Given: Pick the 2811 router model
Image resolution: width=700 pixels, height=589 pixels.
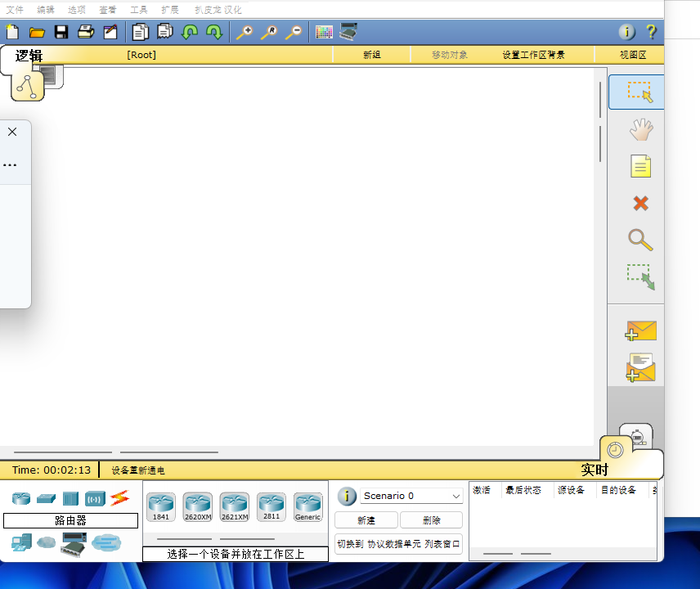Looking at the screenshot, I should tap(271, 507).
